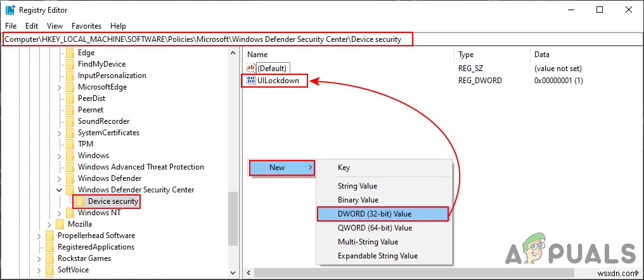Choose String Value in the submenu
Screen dimensions: 644x280
pos(357,186)
